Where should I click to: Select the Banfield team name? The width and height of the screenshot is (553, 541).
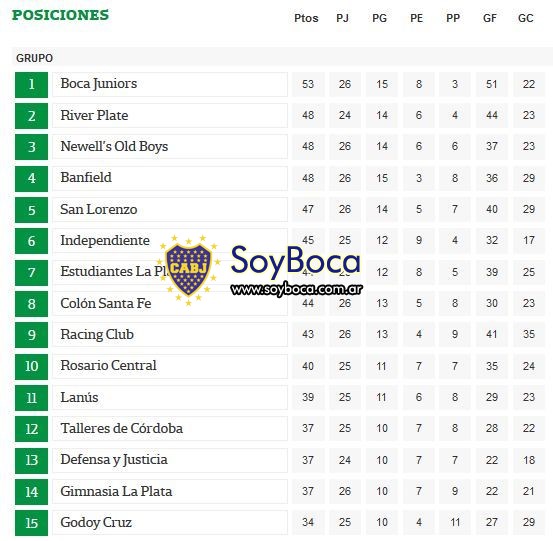86,177
